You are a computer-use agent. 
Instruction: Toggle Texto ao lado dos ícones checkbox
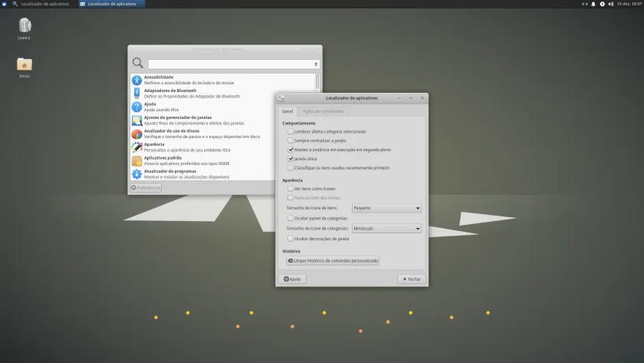point(291,198)
